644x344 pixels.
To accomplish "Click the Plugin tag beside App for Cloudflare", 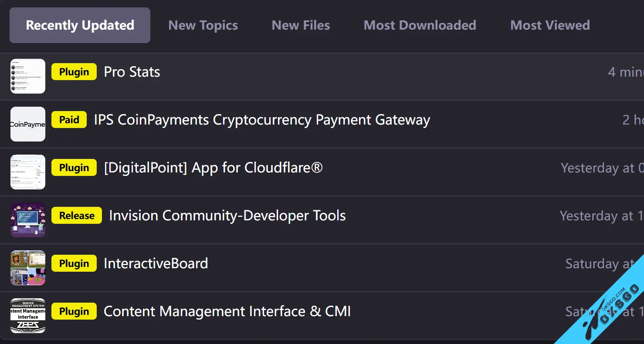I will pyautogui.click(x=74, y=168).
